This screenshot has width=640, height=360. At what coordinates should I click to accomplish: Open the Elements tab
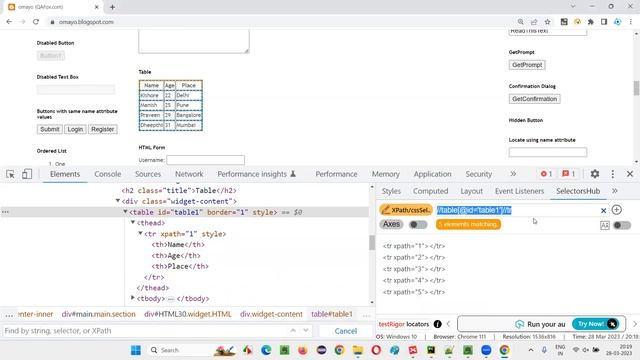tap(65, 174)
